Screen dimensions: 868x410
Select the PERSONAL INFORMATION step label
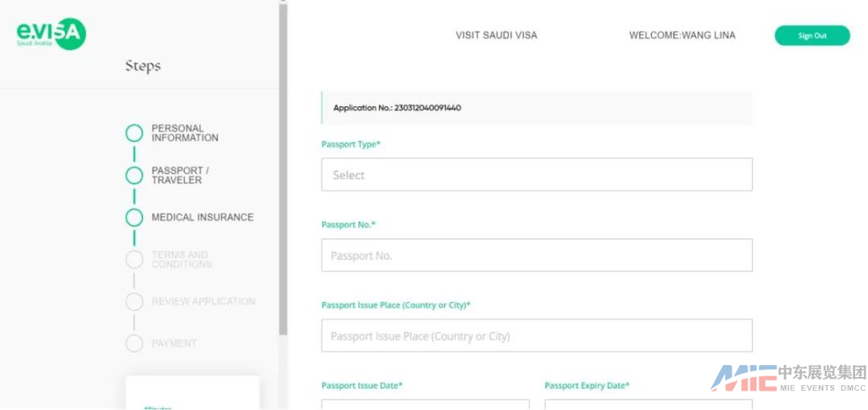[x=185, y=133]
